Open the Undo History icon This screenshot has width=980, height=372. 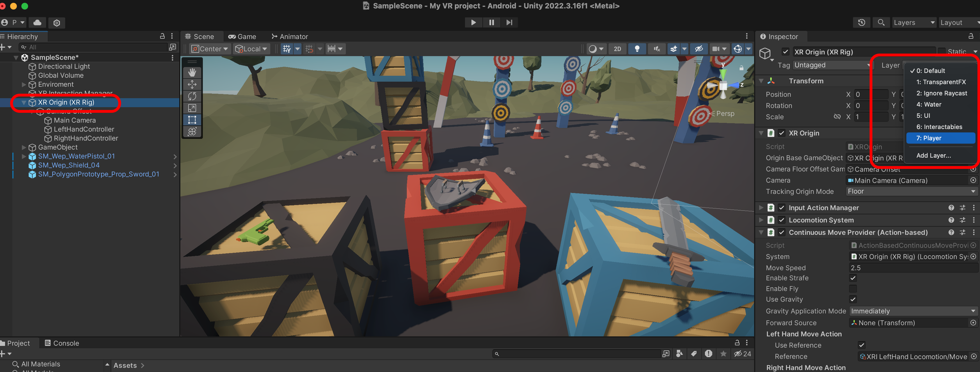click(x=862, y=22)
